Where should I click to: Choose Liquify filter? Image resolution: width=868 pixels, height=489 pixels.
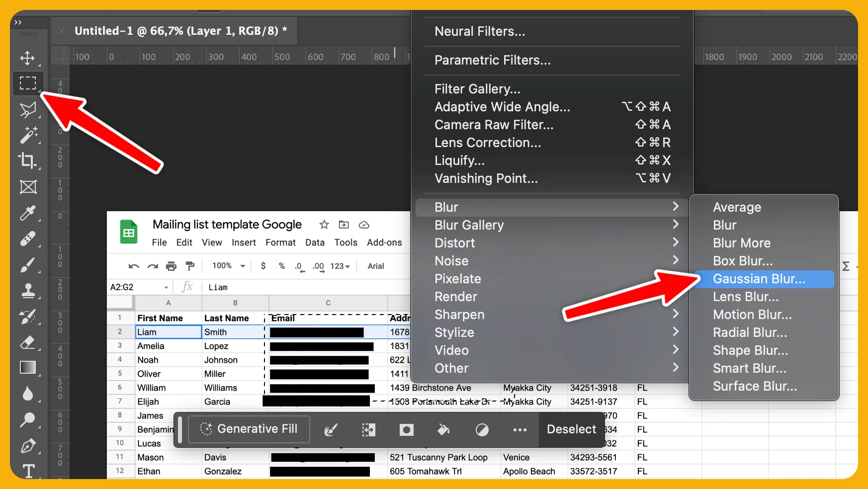tap(552, 161)
